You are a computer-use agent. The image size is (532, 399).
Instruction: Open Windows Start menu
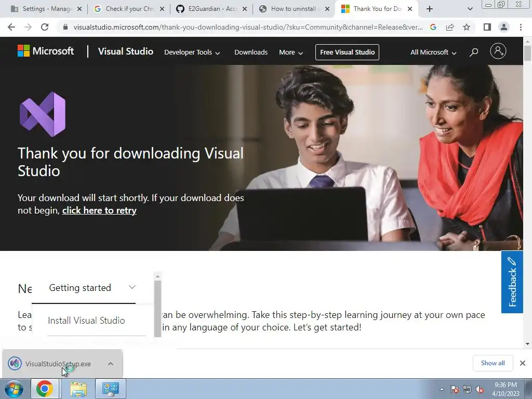(x=14, y=389)
